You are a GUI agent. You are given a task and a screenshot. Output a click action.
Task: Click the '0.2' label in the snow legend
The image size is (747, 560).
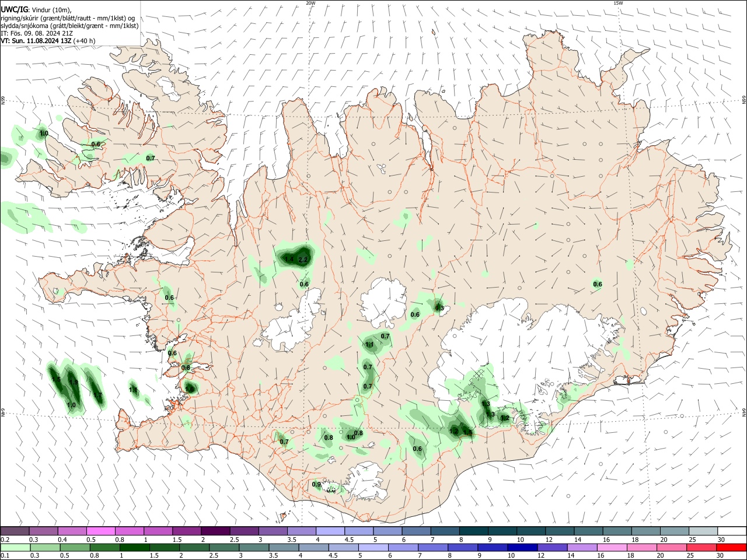tap(5, 540)
